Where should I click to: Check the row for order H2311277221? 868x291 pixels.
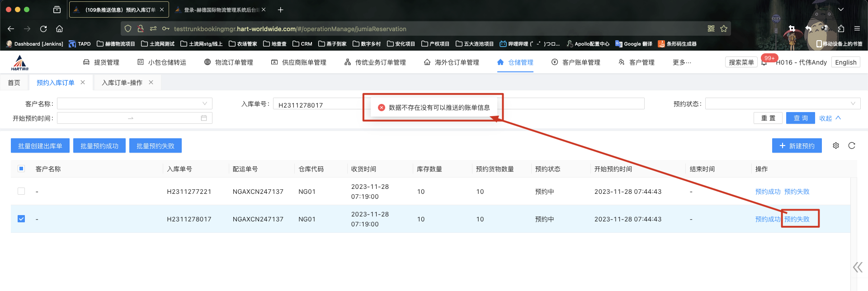[21, 191]
